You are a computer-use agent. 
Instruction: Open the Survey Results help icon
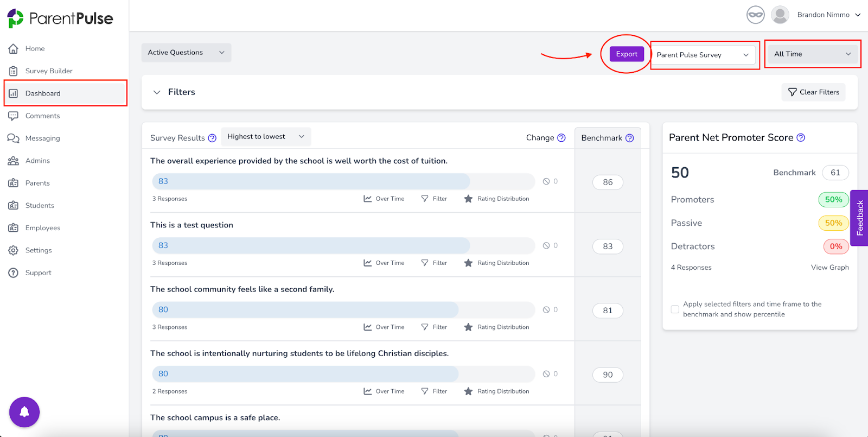click(x=212, y=138)
